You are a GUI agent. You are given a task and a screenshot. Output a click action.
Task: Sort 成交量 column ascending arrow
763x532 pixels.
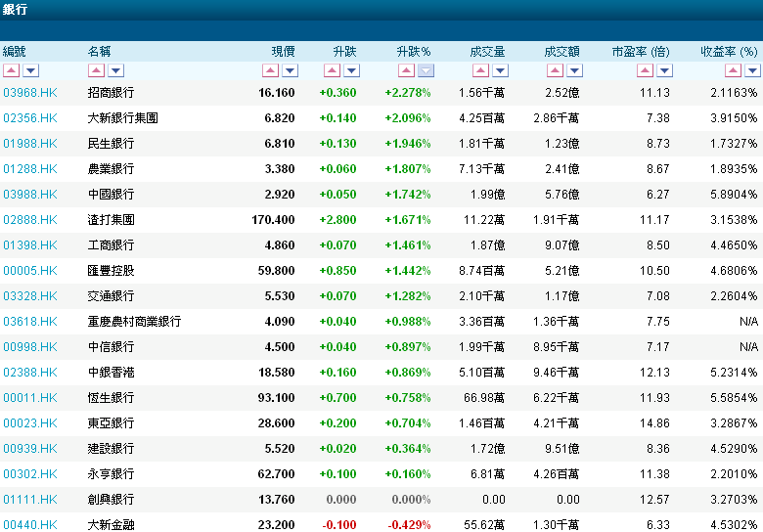480,71
